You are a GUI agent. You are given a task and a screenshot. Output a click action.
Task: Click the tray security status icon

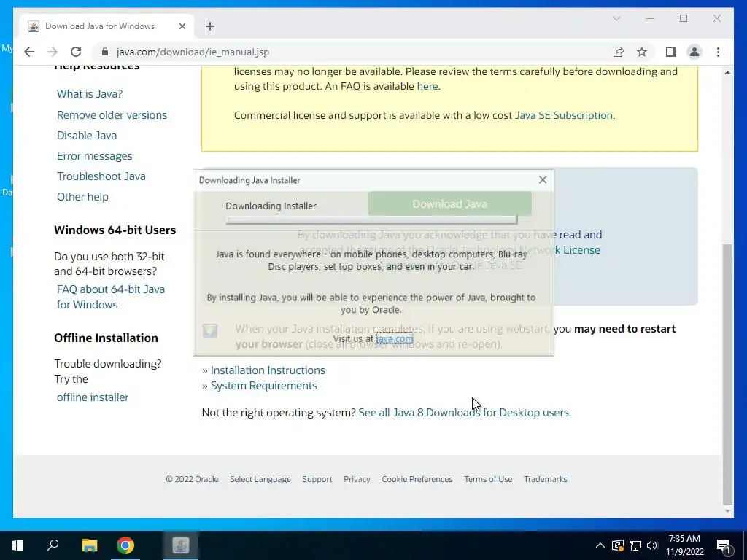(x=618, y=545)
